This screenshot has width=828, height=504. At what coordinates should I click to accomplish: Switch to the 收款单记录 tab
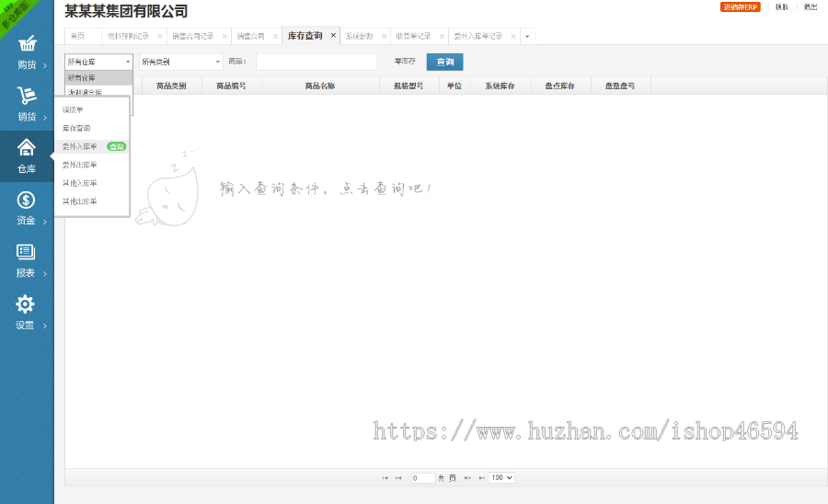413,37
